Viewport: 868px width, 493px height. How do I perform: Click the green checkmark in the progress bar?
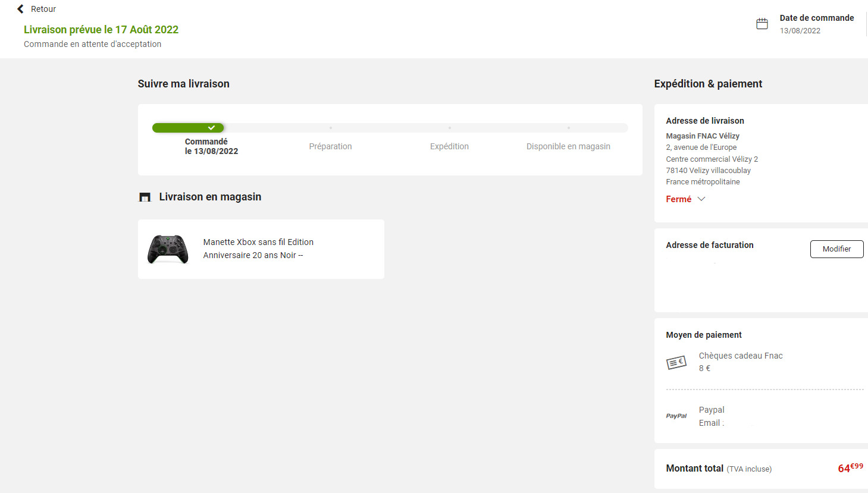pyautogui.click(x=211, y=128)
